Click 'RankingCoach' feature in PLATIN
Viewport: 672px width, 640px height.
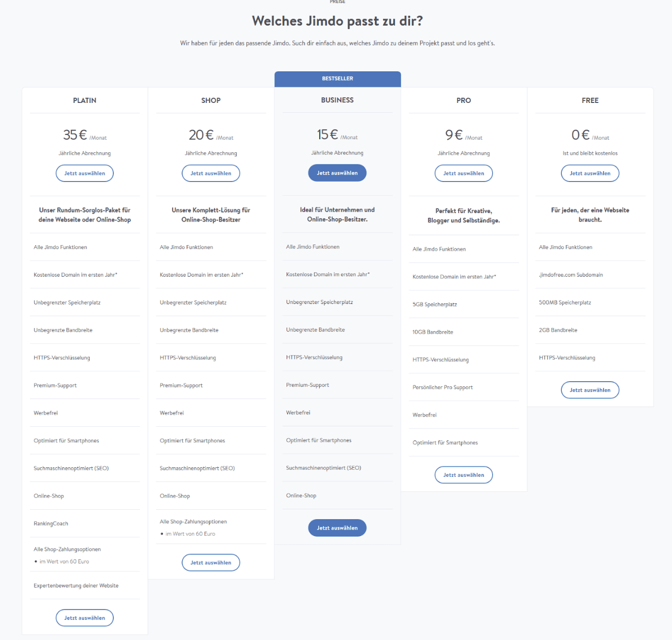point(51,523)
